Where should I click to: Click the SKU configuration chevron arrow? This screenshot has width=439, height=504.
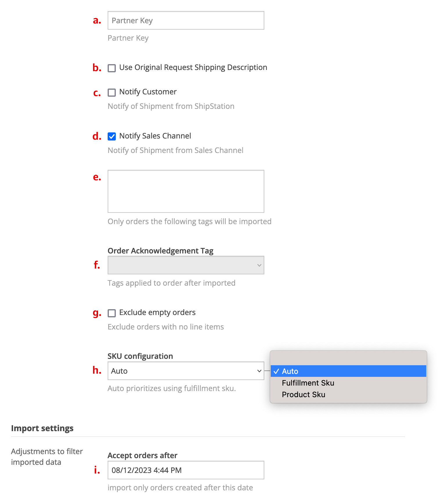[x=259, y=371]
